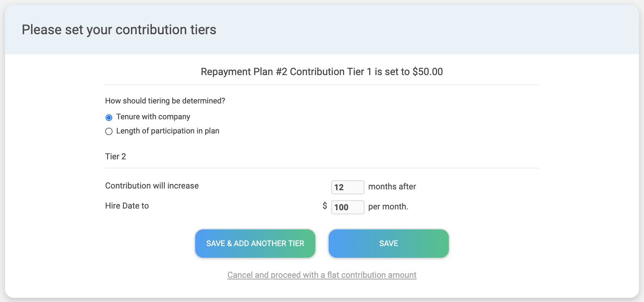Open Cancel and proceed with flat contribution link

coord(322,275)
